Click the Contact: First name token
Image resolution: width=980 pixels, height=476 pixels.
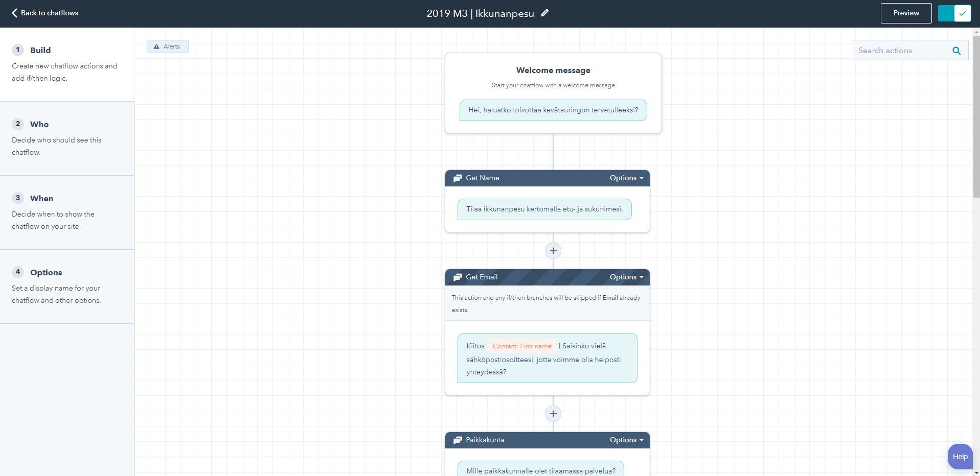click(x=521, y=346)
